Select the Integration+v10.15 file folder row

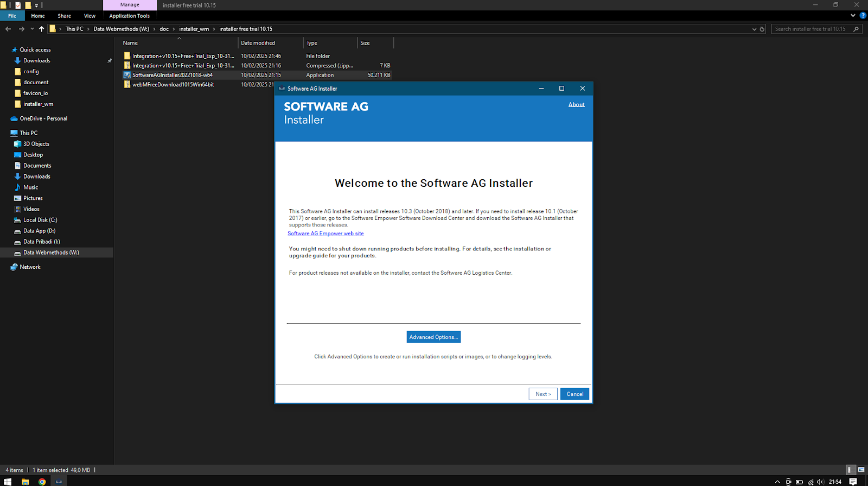click(257, 56)
